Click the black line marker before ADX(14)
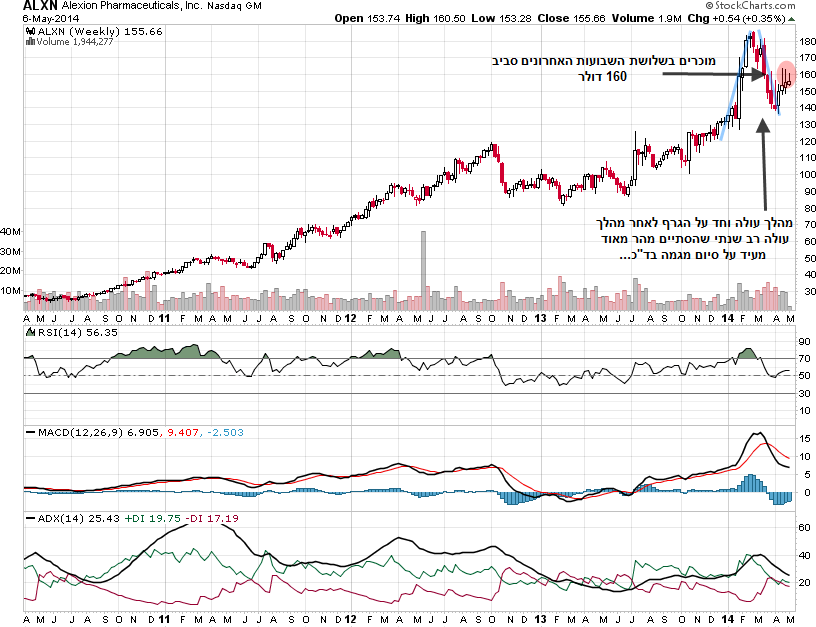 31,519
